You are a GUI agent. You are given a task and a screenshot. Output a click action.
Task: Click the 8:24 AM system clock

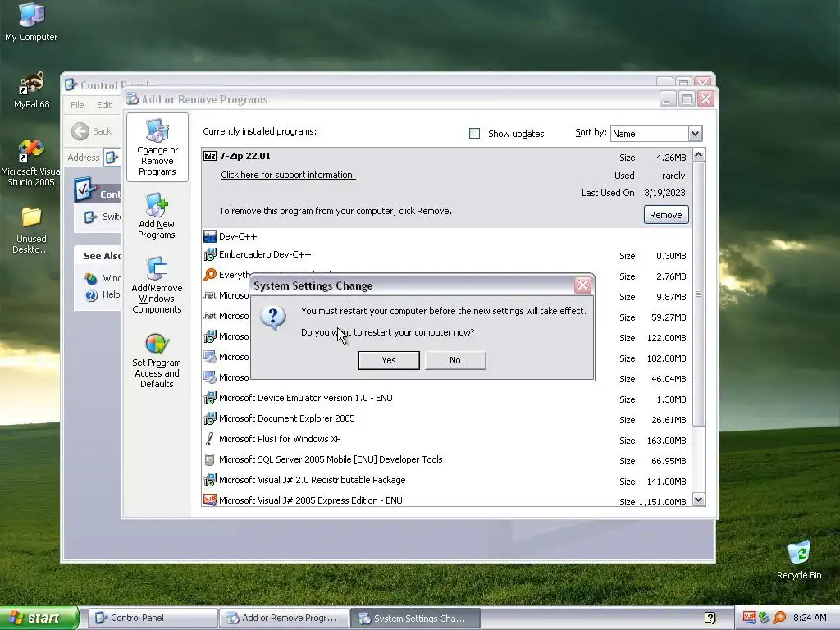pos(810,618)
